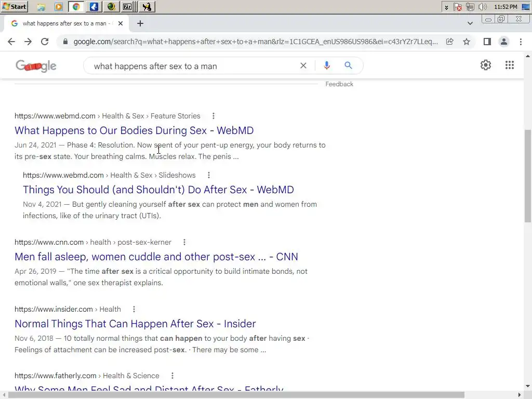Viewport: 532px width, 399px height.
Task: Open the tab search dropdown arrow
Action: click(470, 23)
